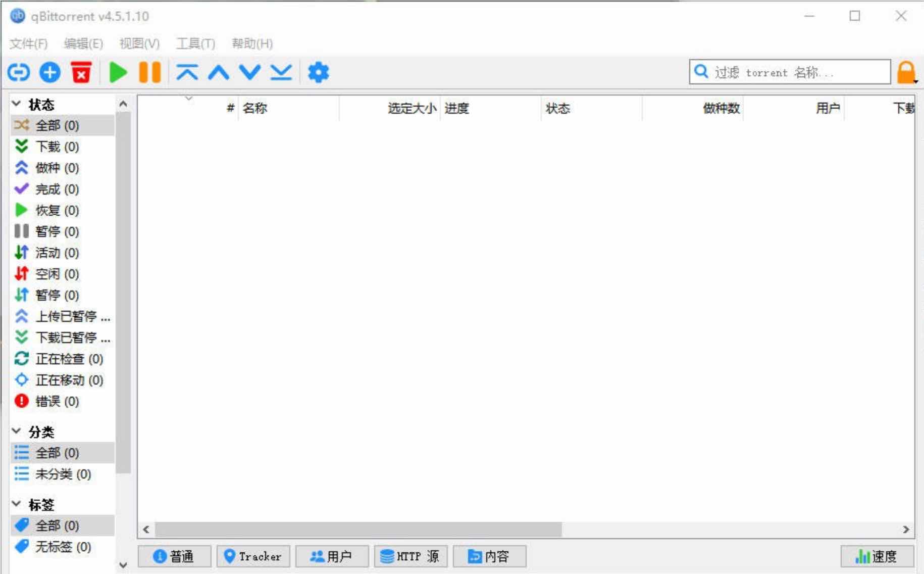Sort by the 进度 column header

(490, 108)
